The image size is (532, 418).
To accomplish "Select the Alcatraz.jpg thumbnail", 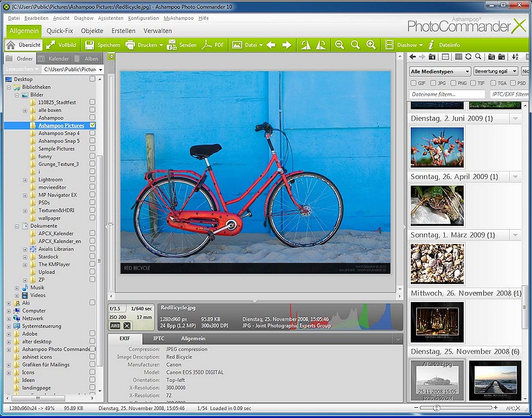I will click(x=437, y=381).
